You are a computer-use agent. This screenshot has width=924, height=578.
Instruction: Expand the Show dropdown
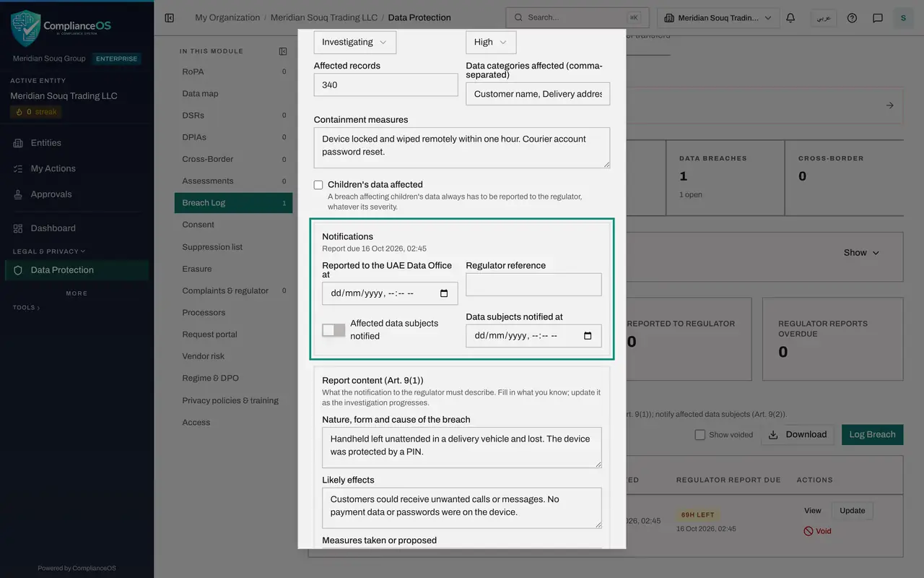click(x=862, y=253)
